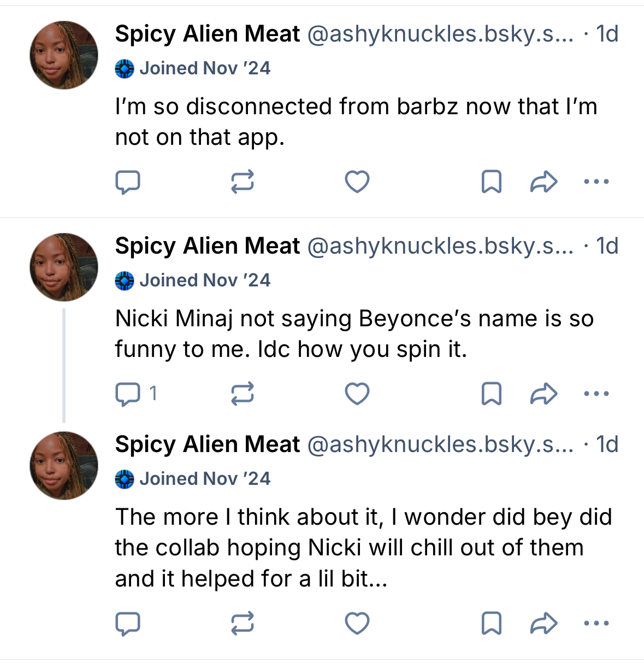Share the 'Nicki Minaj not saying' post

click(x=543, y=394)
